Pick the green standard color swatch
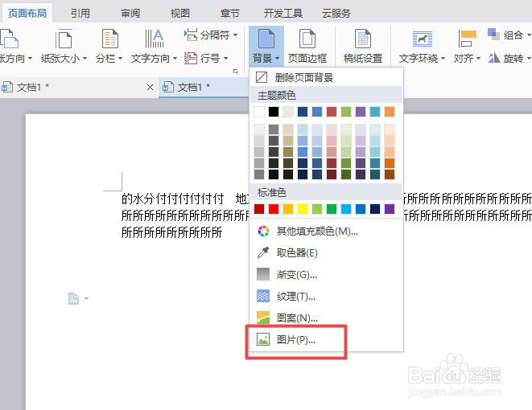This screenshot has width=532, height=410. 332,209
